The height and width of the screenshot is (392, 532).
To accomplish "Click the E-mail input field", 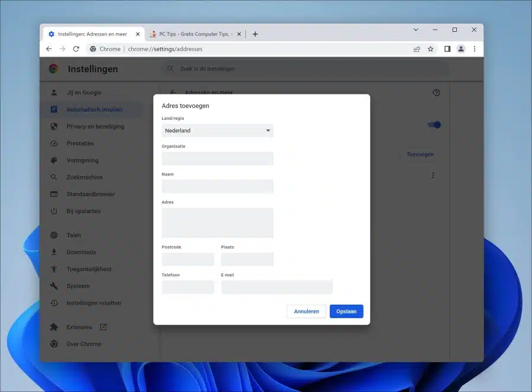I will pos(277,287).
